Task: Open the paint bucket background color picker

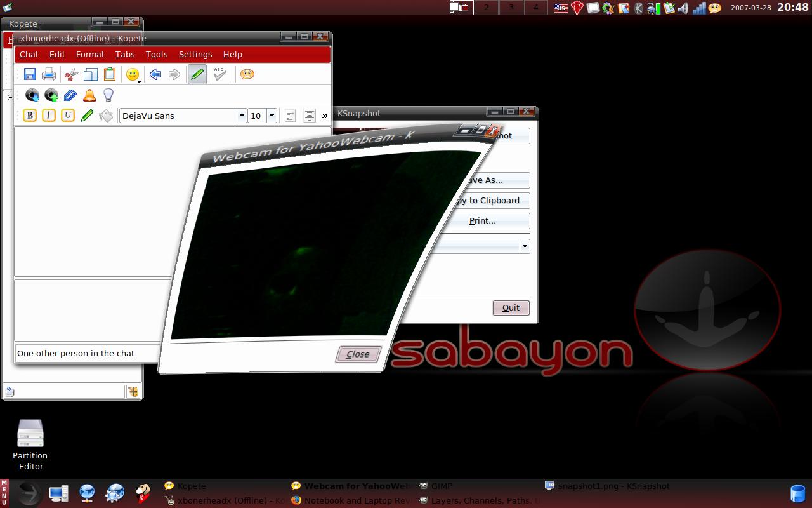Action: (106, 116)
